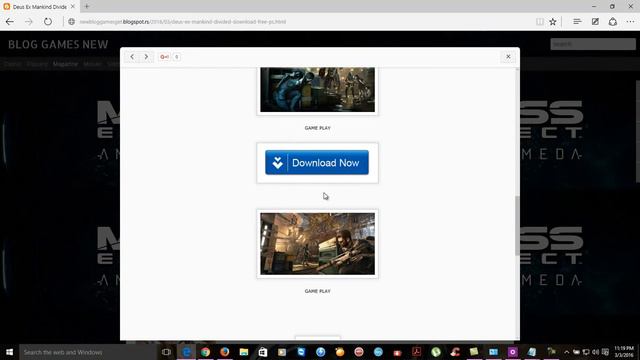
Task: Click the popup vertical scrollbar thumb
Action: [x=517, y=225]
